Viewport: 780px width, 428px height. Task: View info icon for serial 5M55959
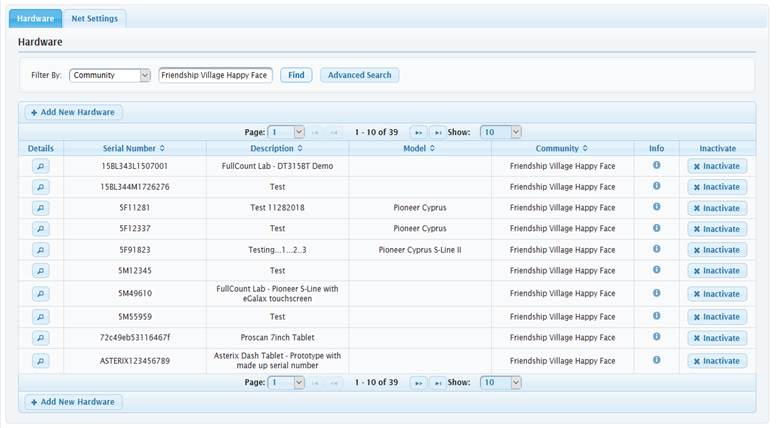coord(657,316)
